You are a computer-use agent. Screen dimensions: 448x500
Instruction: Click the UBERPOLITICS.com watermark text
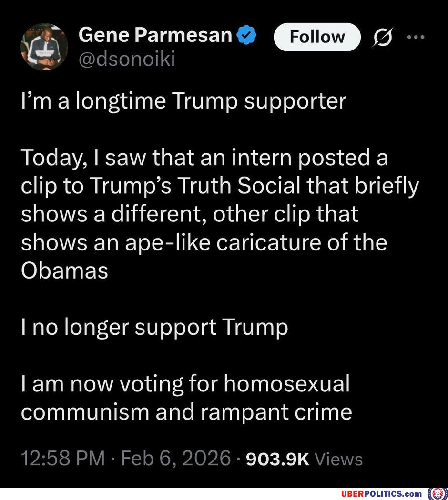point(381,494)
